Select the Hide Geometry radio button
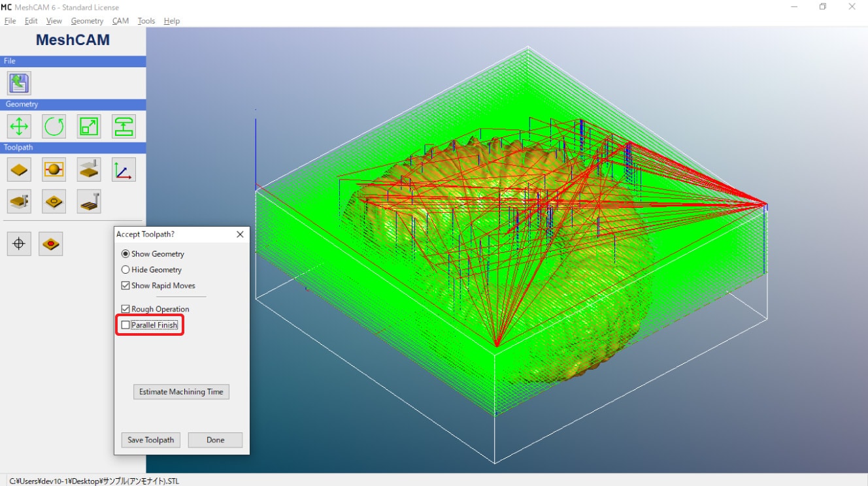The width and height of the screenshot is (868, 486). click(126, 270)
